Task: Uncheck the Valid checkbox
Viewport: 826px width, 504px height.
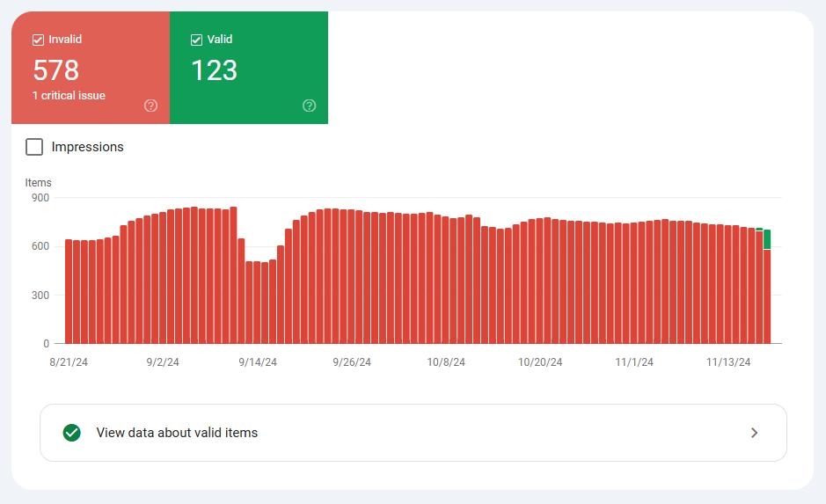Action: (196, 40)
